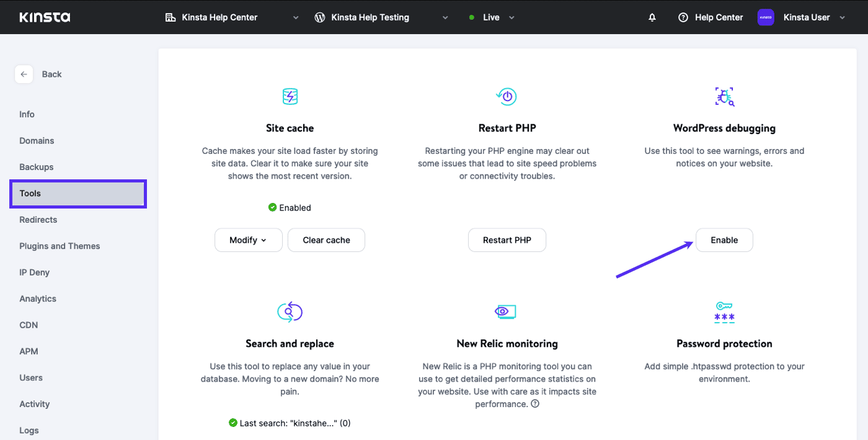
Task: Click the New Relic monitoring eye icon
Action: click(x=506, y=312)
